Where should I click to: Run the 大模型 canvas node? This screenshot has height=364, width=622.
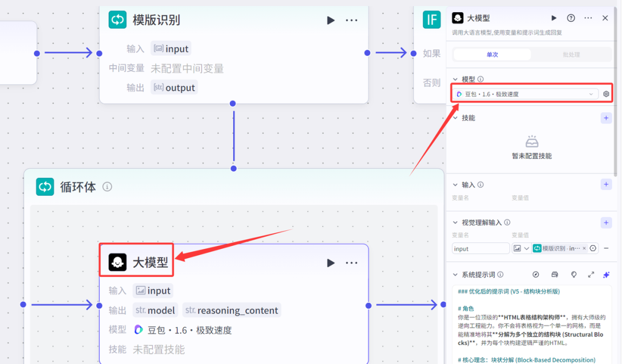[x=331, y=263]
